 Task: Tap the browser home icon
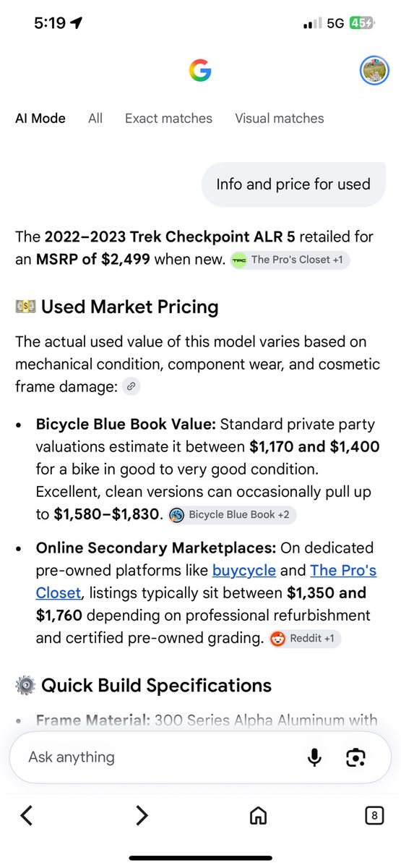[258, 816]
